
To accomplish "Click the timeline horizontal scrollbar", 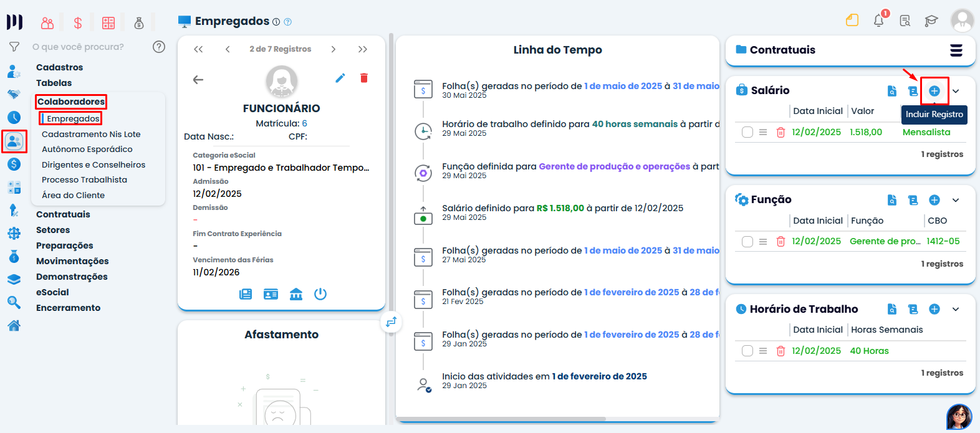I will (x=501, y=419).
